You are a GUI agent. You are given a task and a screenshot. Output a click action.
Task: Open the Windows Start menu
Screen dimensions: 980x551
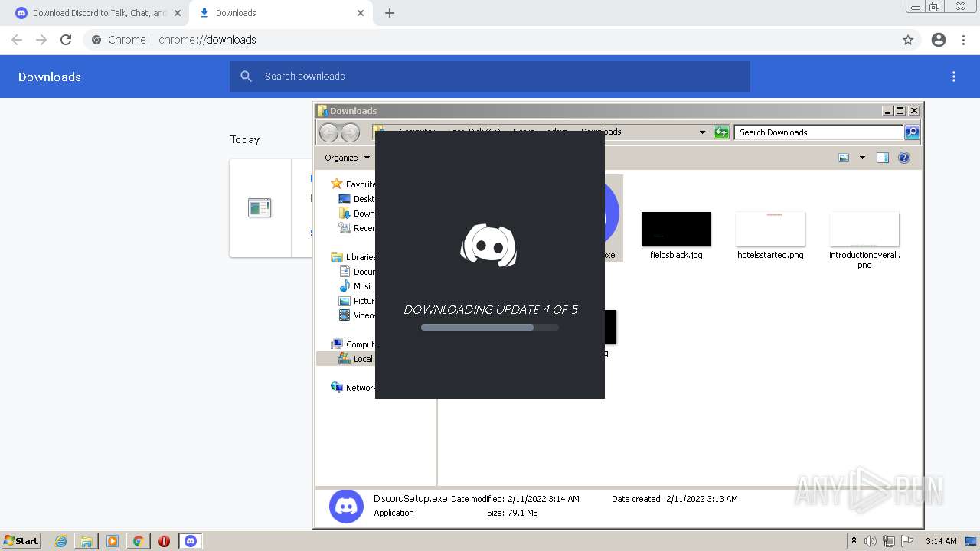pos(21,541)
